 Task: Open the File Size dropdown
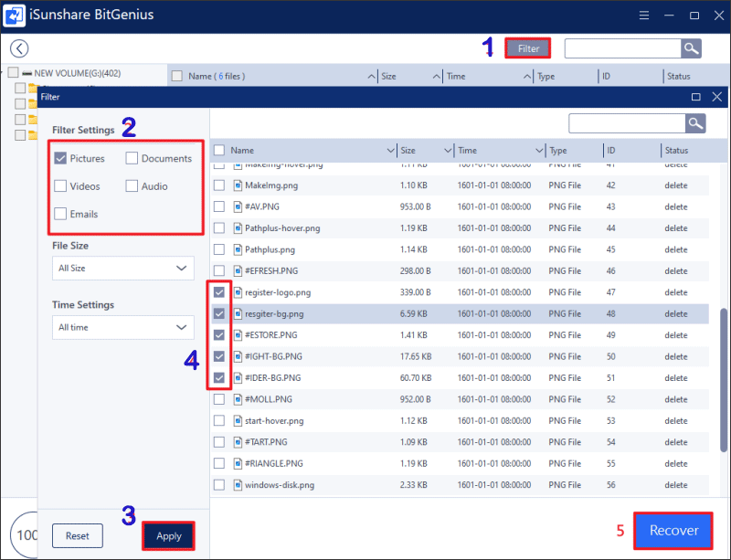click(x=122, y=269)
